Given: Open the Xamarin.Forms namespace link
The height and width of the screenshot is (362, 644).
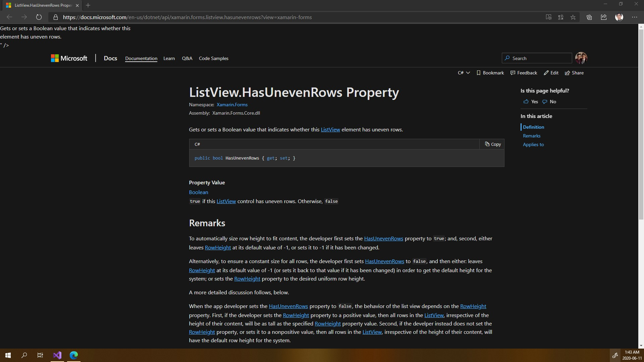Looking at the screenshot, I should pos(232,105).
